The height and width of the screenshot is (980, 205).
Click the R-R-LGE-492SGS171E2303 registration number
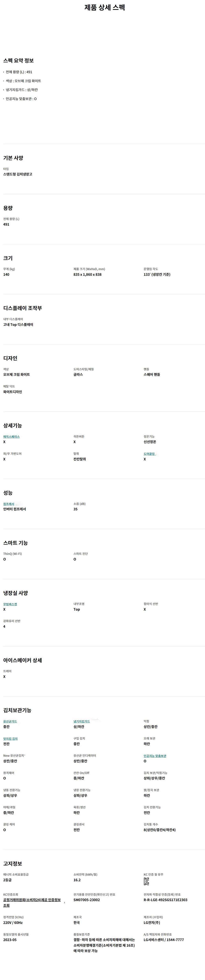coord(165,900)
